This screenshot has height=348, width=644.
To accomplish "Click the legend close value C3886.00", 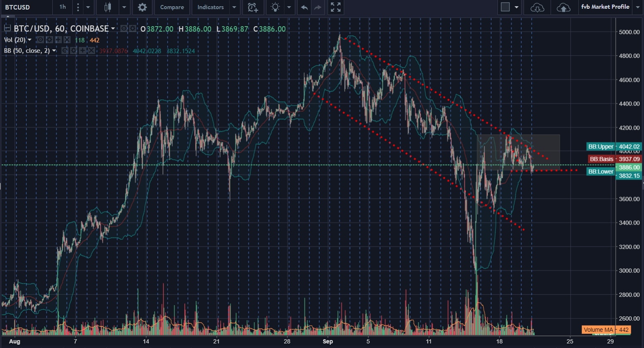I will [269, 29].
